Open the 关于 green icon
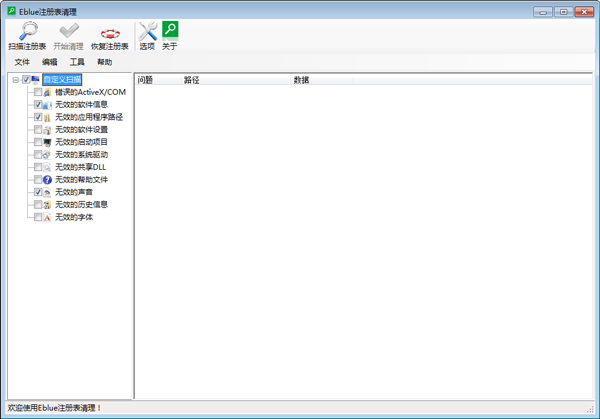Viewport: 600px width, 419px height. click(x=170, y=31)
